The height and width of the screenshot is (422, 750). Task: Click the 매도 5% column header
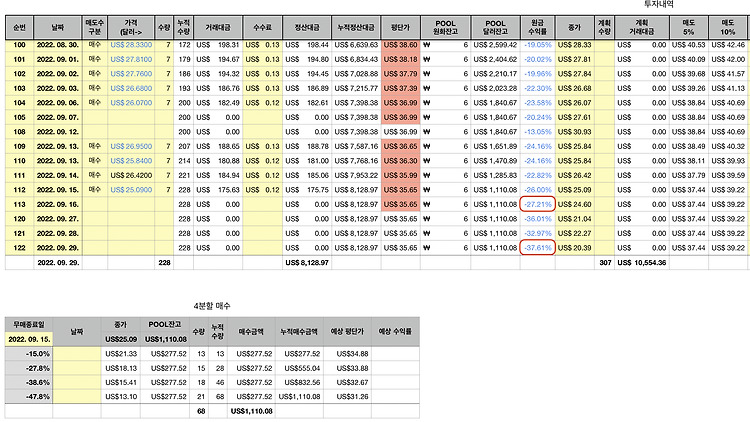click(x=688, y=27)
